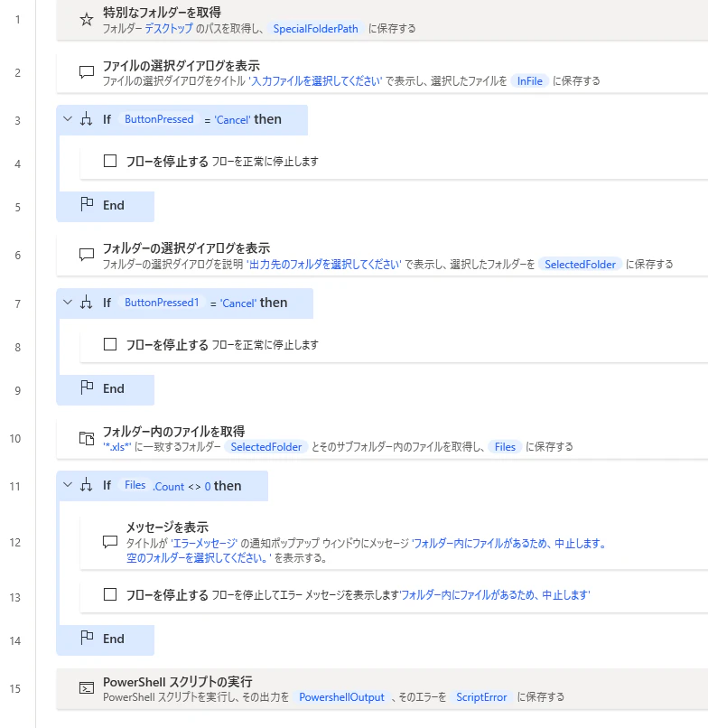
Task: Click the End label on line 5
Action: (x=113, y=205)
